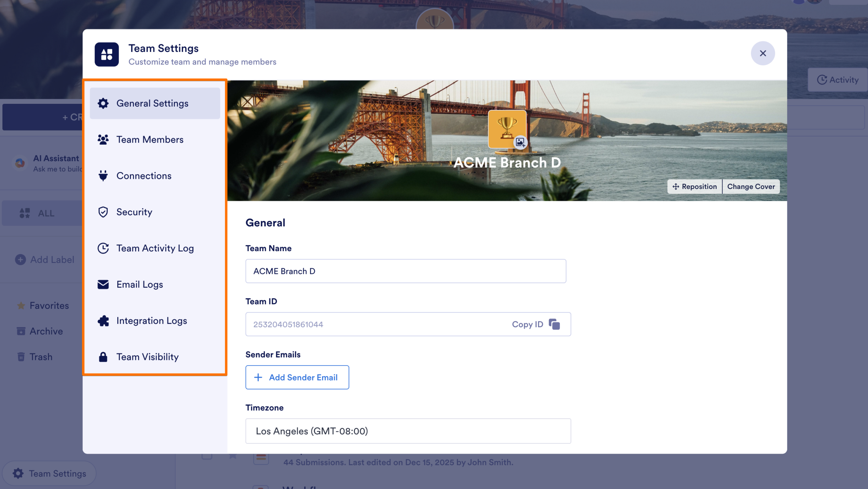Open the Timezone dropdown showing Los Angeles
868x489 pixels.
[407, 431]
